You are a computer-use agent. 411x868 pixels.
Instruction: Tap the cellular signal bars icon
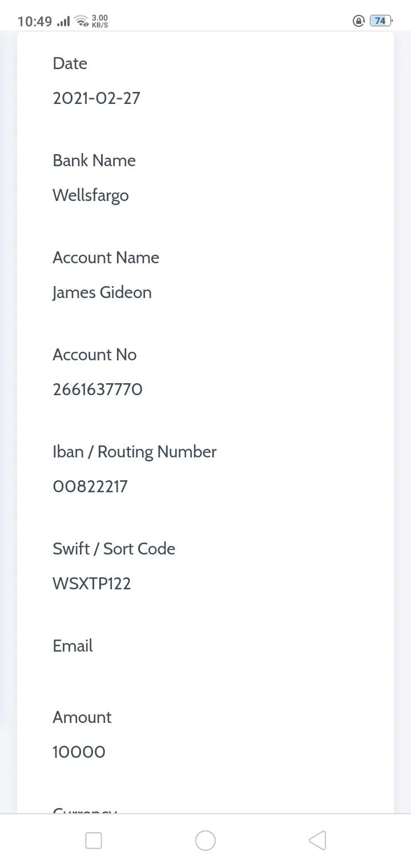click(x=63, y=22)
